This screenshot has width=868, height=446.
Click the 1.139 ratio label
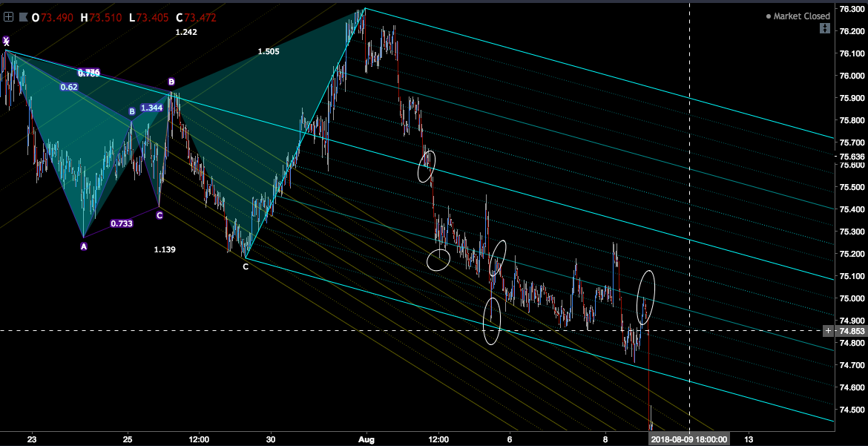pyautogui.click(x=165, y=250)
